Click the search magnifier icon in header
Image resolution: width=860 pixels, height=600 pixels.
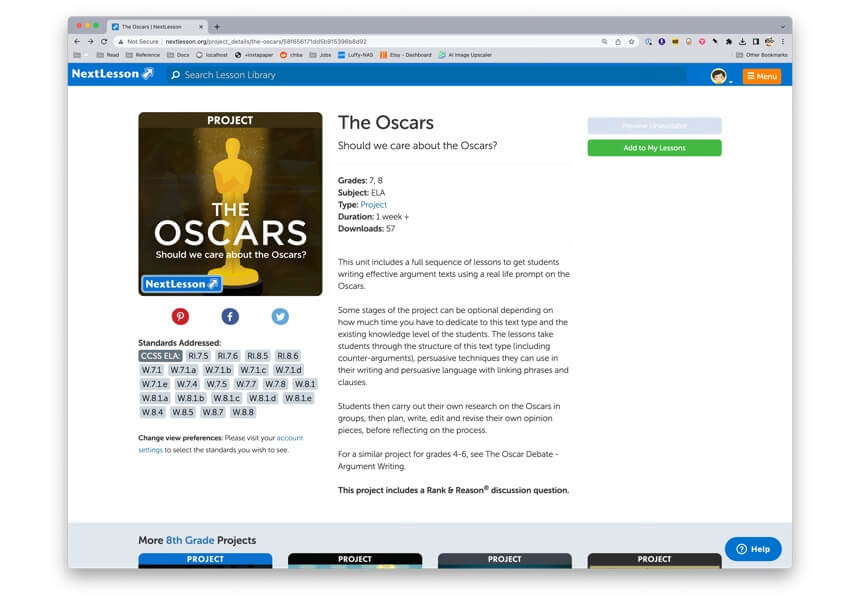pyautogui.click(x=176, y=75)
